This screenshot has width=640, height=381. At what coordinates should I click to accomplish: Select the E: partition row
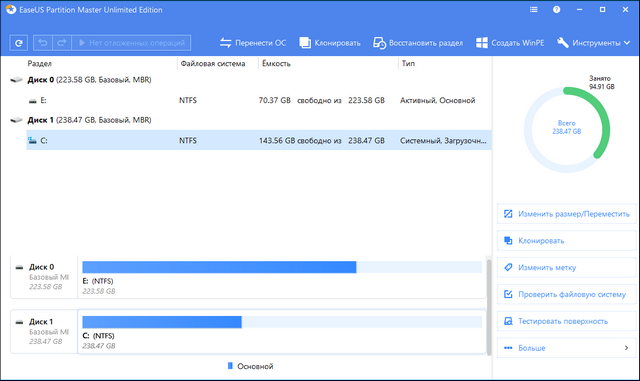[x=259, y=100]
